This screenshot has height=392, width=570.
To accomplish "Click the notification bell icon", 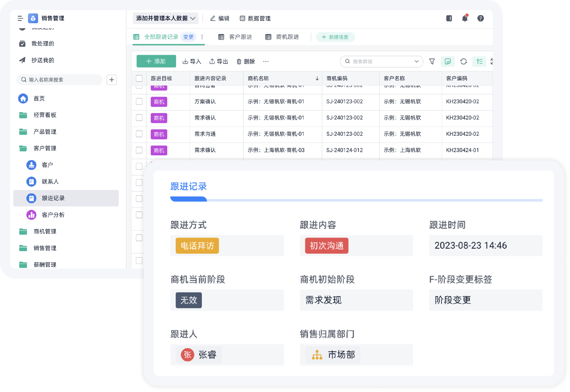I will tap(465, 18).
